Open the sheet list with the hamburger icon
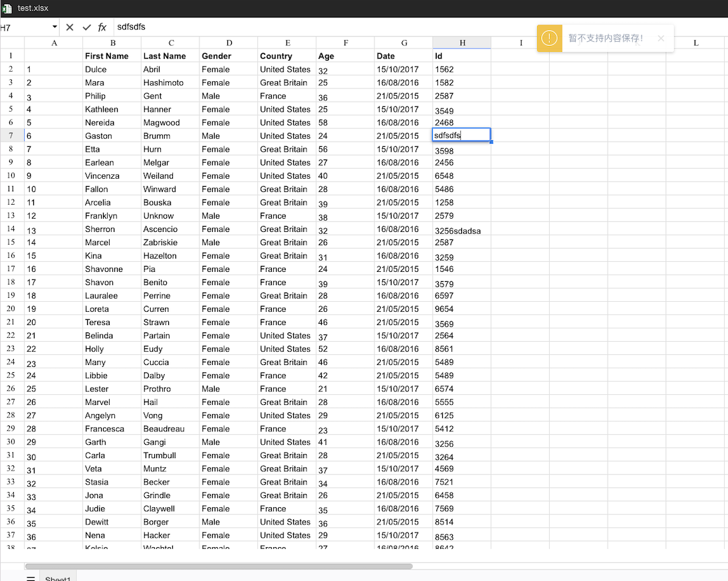The height and width of the screenshot is (581, 728). [31, 577]
